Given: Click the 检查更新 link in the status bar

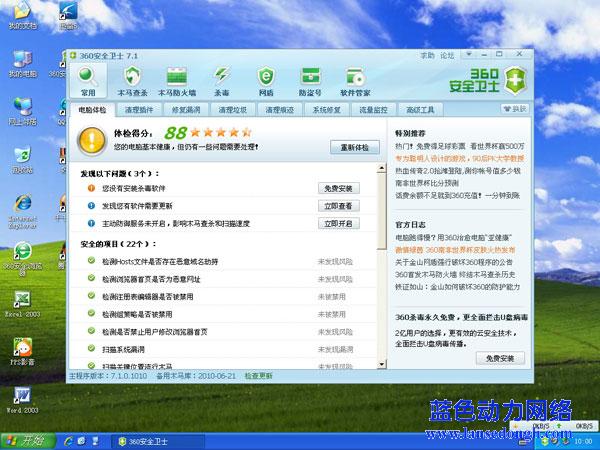Looking at the screenshot, I should point(259,376).
